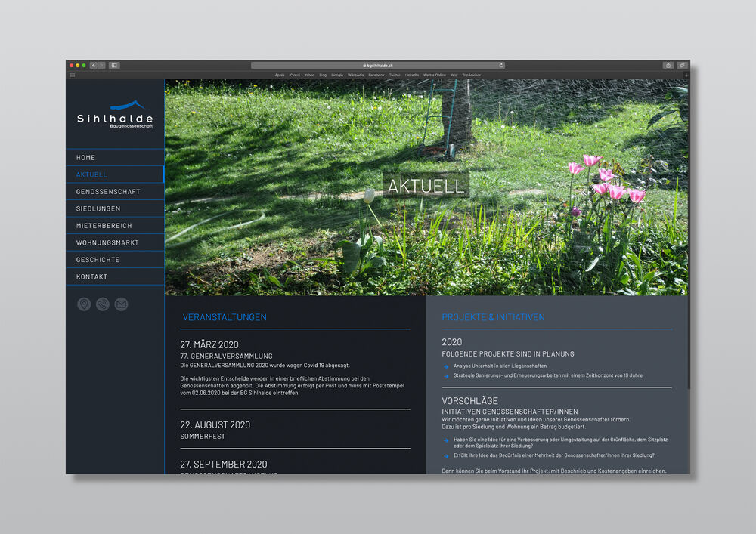Reload the page using the refresh icon
Viewport: 756px width, 534px height.
[500, 66]
